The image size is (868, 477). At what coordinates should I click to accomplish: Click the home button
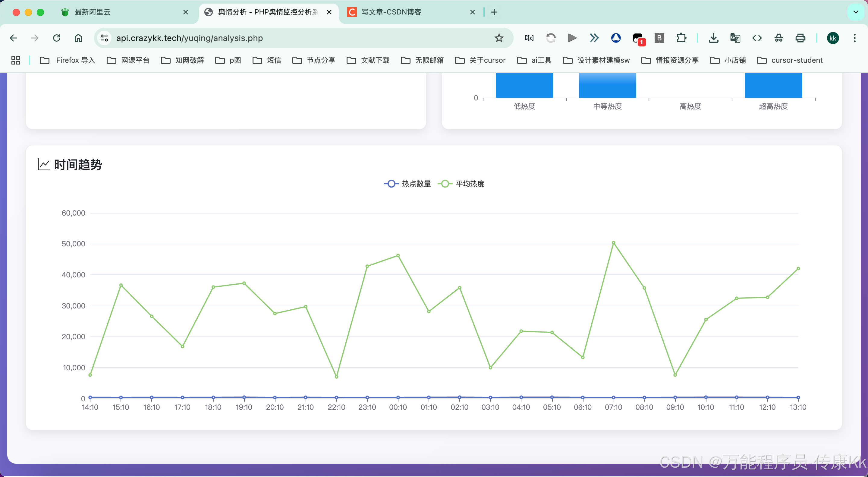pyautogui.click(x=78, y=38)
